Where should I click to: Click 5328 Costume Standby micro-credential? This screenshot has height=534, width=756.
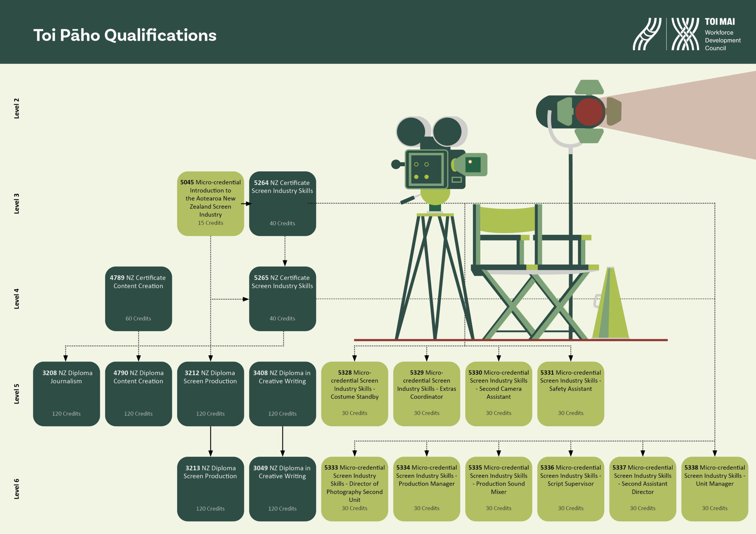click(x=354, y=394)
